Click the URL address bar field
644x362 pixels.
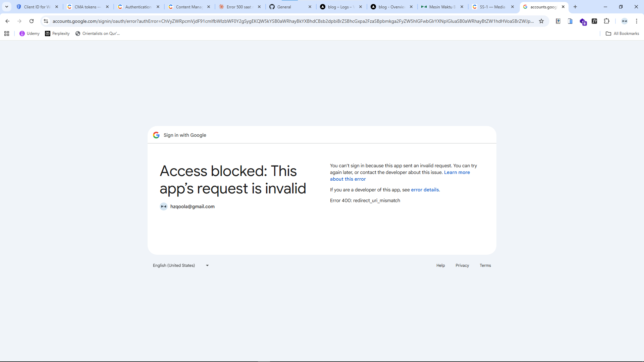point(292,21)
